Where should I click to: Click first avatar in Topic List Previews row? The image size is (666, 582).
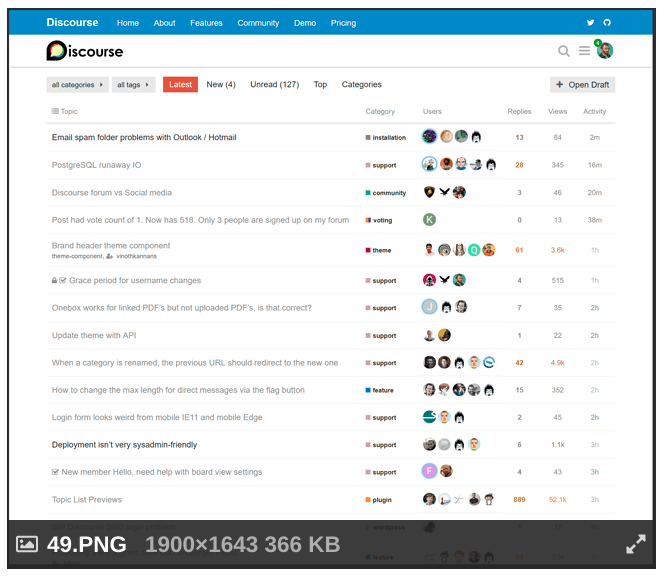tap(429, 499)
